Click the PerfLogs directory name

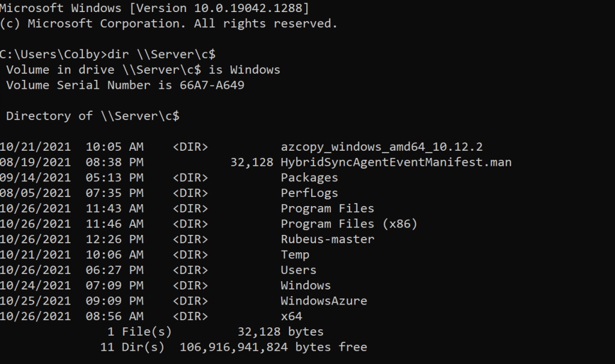(309, 193)
